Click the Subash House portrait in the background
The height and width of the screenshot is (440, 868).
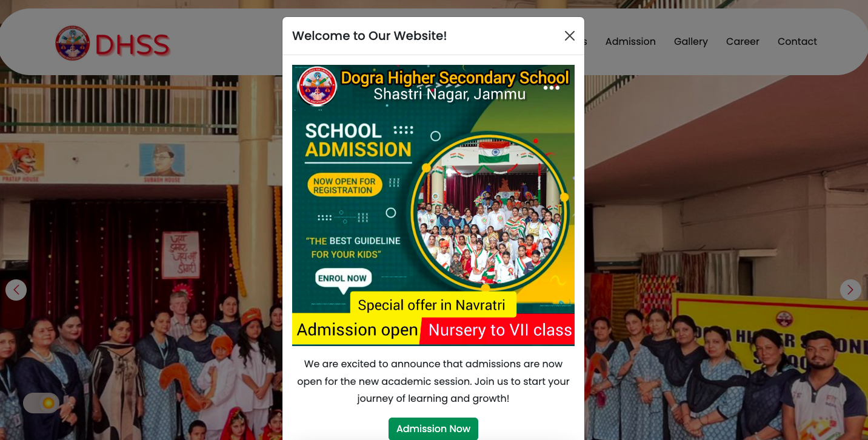coord(162,163)
